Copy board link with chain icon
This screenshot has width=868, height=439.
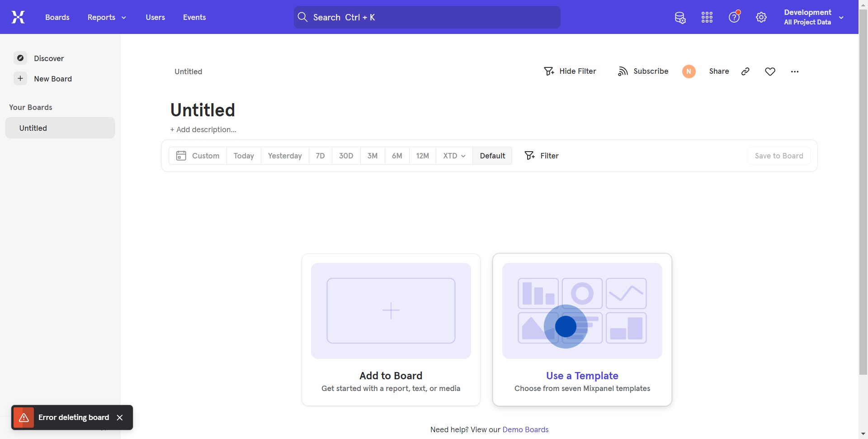(x=745, y=72)
